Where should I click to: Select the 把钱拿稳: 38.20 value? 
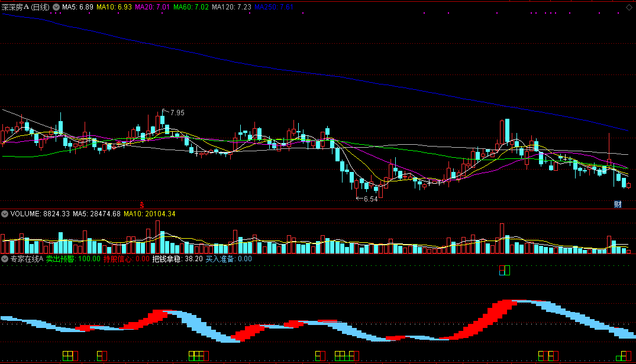point(177,259)
